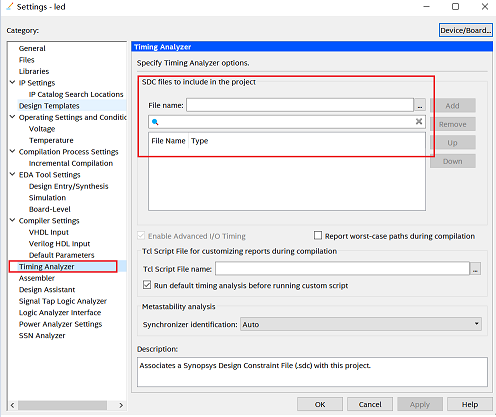Select Signal Tap Logic Analyzer

coord(63,301)
